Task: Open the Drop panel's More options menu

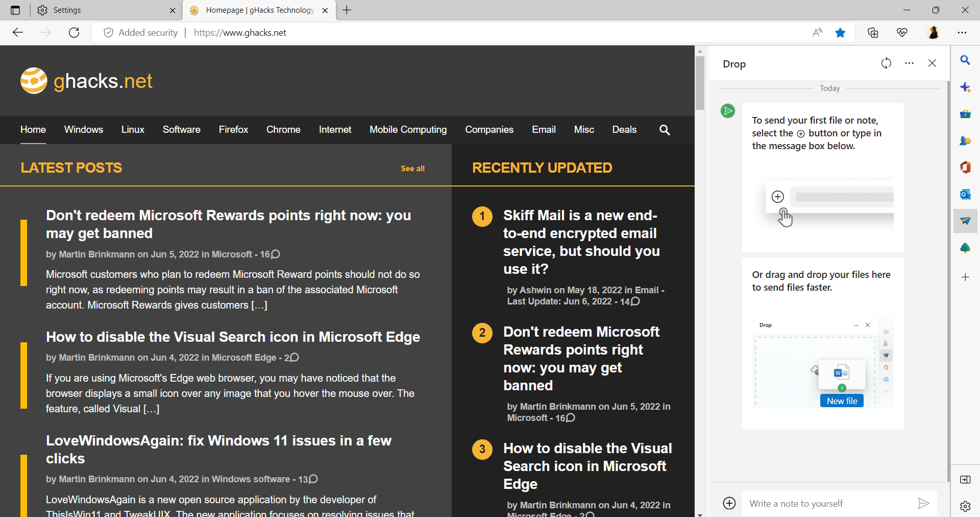Action: [x=909, y=63]
